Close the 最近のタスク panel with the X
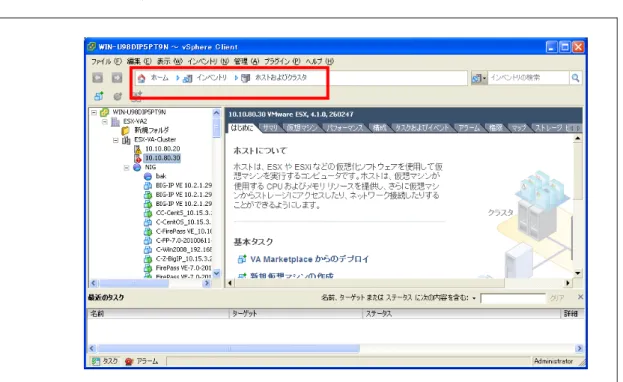 pos(580,297)
